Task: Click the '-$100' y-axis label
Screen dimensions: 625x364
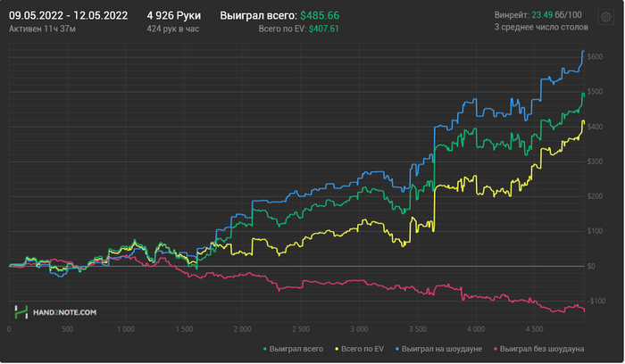Action: [596, 301]
